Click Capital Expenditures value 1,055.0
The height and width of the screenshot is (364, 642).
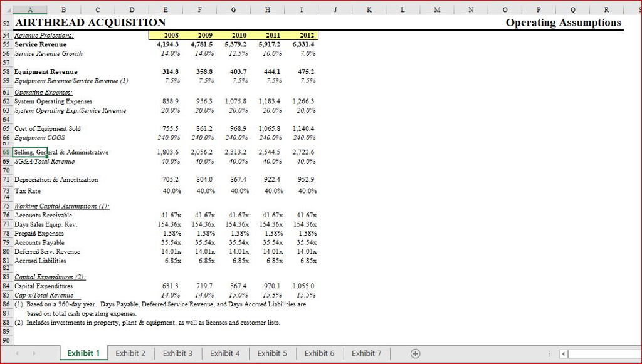pyautogui.click(x=303, y=286)
